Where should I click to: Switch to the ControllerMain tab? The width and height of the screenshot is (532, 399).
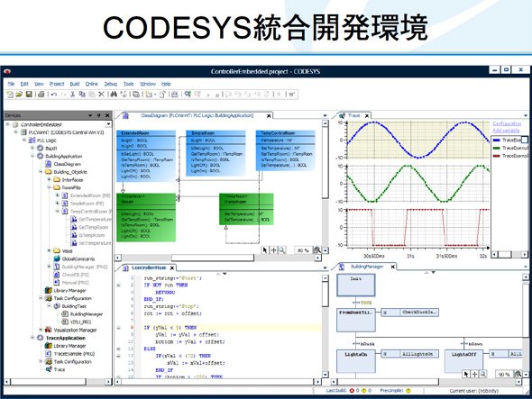click(x=149, y=268)
